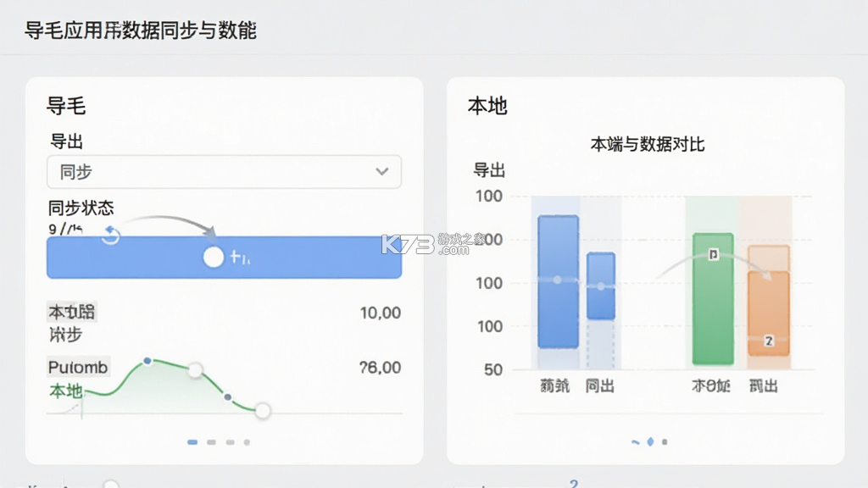Click the dropdown chevron arrow beside 同步
Image resolution: width=868 pixels, height=488 pixels.
point(382,171)
